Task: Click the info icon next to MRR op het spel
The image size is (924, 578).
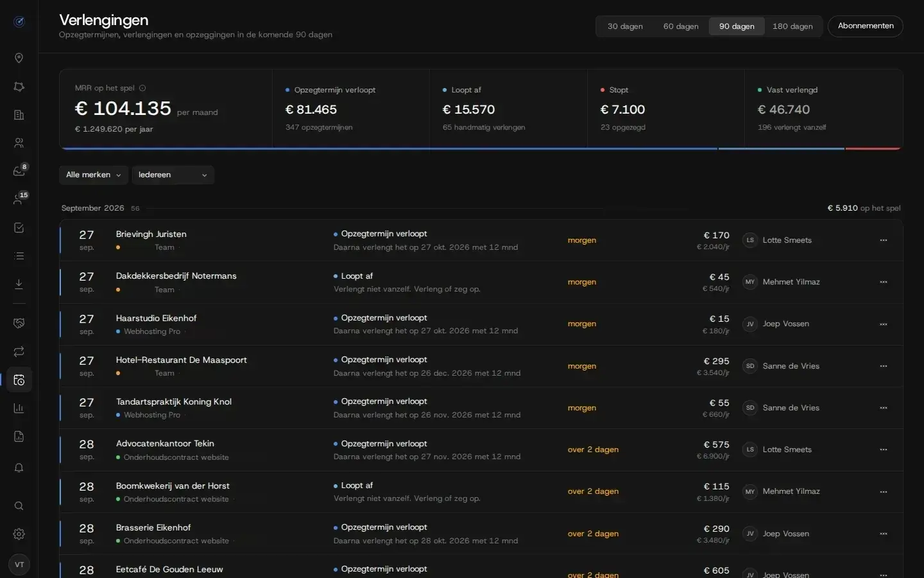Action: tap(142, 88)
